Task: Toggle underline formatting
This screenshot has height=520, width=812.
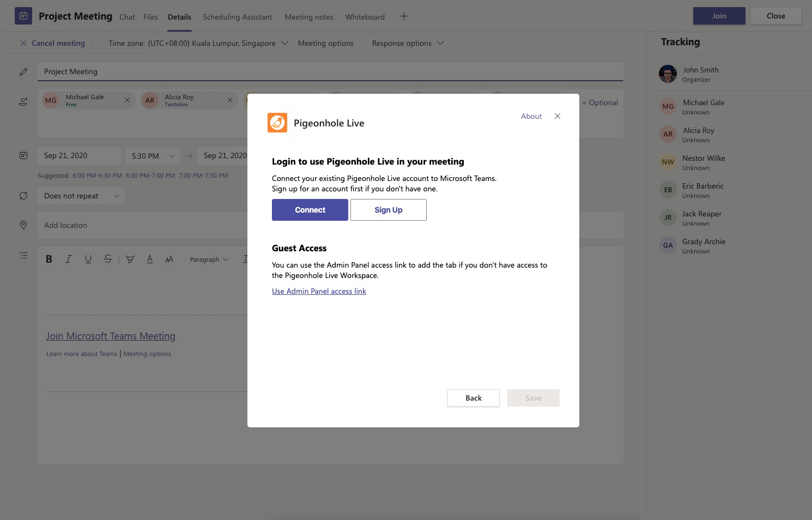Action: pyautogui.click(x=88, y=259)
